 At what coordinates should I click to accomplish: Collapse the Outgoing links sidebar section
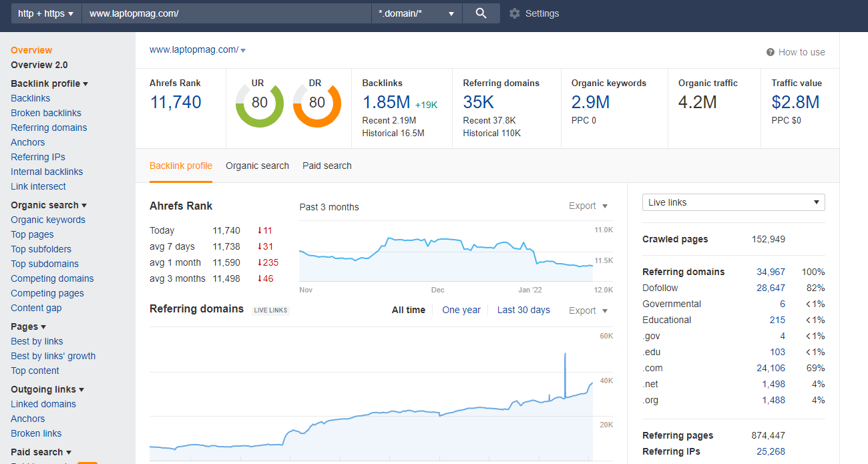tap(48, 389)
